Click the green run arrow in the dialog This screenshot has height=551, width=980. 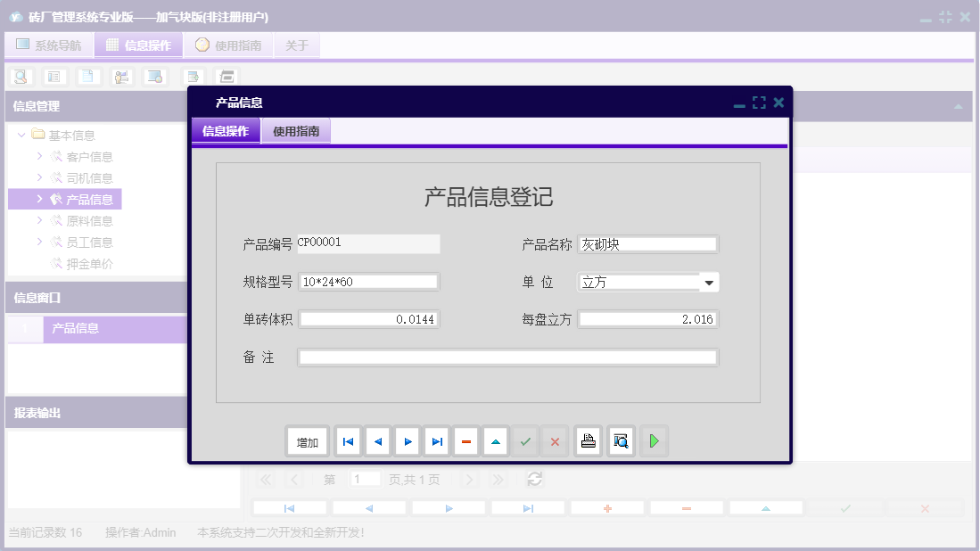[x=654, y=440]
